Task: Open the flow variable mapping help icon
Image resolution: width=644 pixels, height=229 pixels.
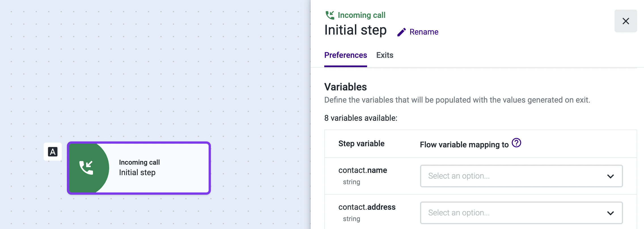Action: coord(516,143)
